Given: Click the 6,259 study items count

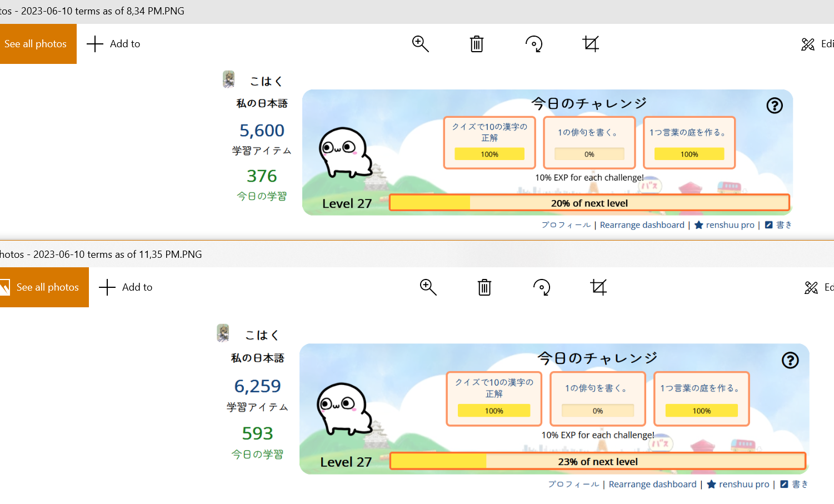Looking at the screenshot, I should (x=258, y=386).
